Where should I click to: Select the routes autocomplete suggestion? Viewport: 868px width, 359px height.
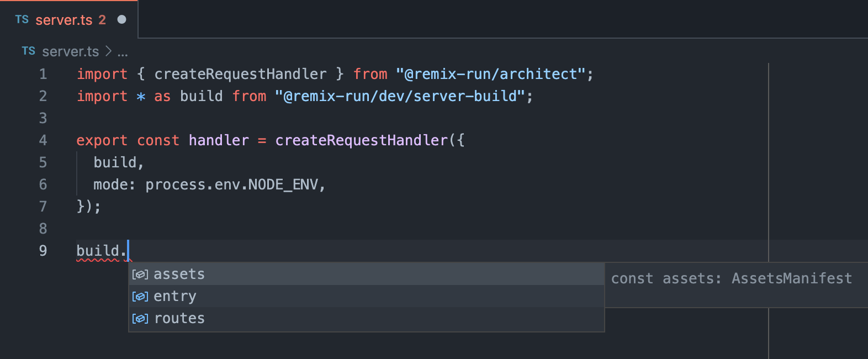[x=179, y=318]
